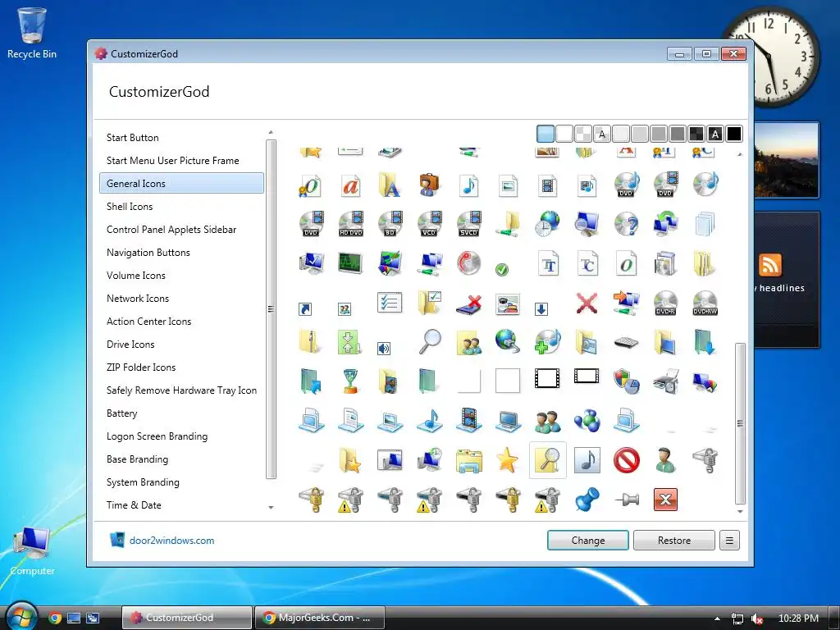Open the Recycle Bin desktop icon
The height and width of the screenshot is (630, 840).
(x=32, y=33)
